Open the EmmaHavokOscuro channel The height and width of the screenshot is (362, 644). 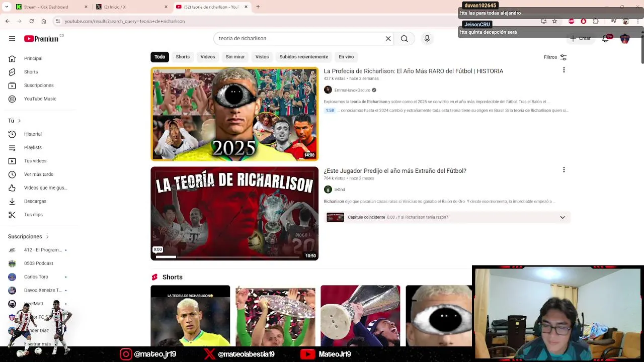352,90
